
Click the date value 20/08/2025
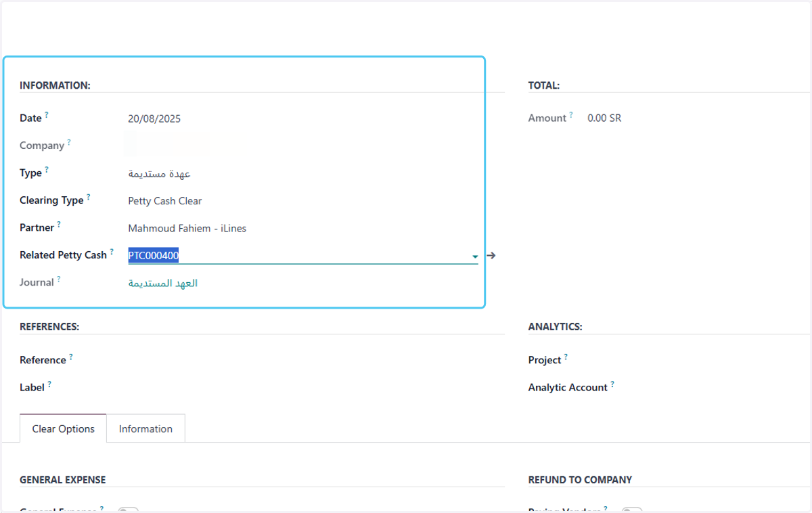pos(154,119)
